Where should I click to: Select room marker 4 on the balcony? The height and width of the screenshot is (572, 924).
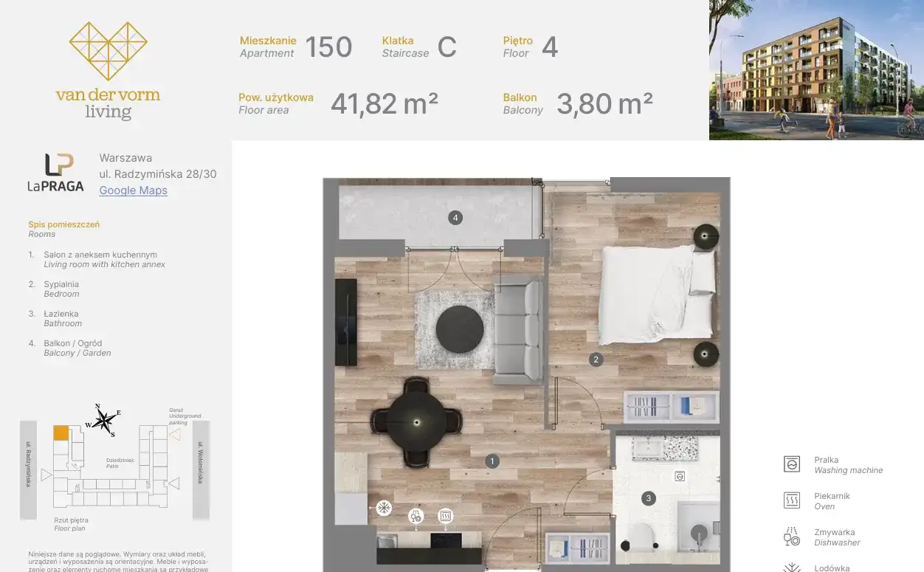(455, 218)
